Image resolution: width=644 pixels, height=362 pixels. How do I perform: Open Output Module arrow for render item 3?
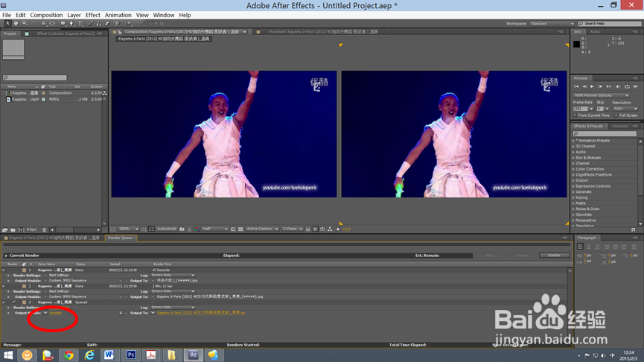pos(45,313)
